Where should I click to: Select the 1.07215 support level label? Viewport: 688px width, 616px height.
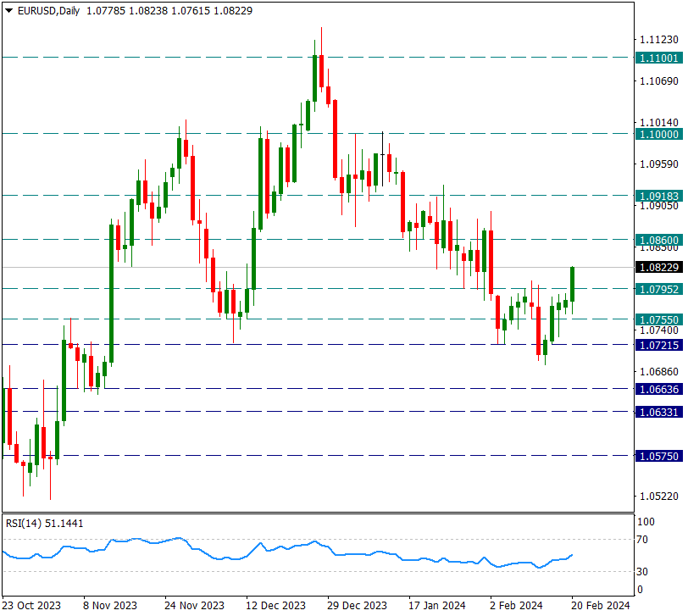[659, 346]
